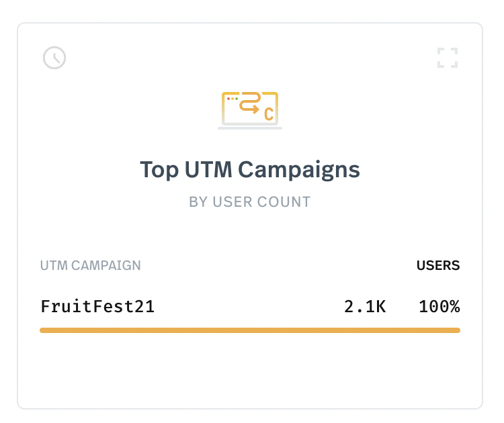504x423 pixels.
Task: Click the right end of the orange bar
Action: (x=458, y=330)
